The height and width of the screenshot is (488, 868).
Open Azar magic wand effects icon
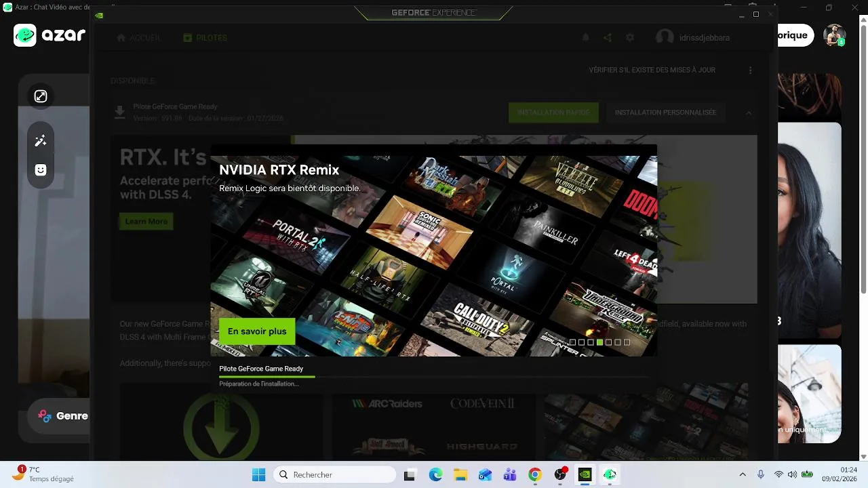pyautogui.click(x=41, y=141)
